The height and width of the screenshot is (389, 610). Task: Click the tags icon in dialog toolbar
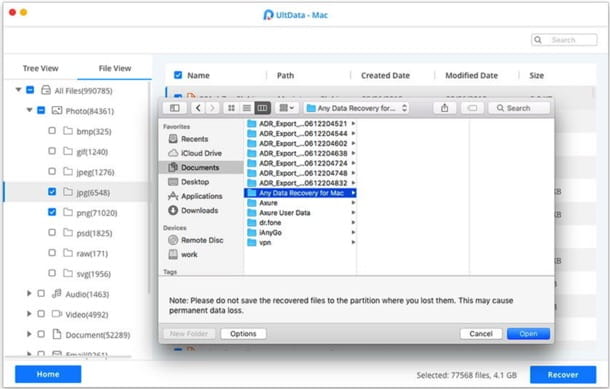tap(472, 108)
